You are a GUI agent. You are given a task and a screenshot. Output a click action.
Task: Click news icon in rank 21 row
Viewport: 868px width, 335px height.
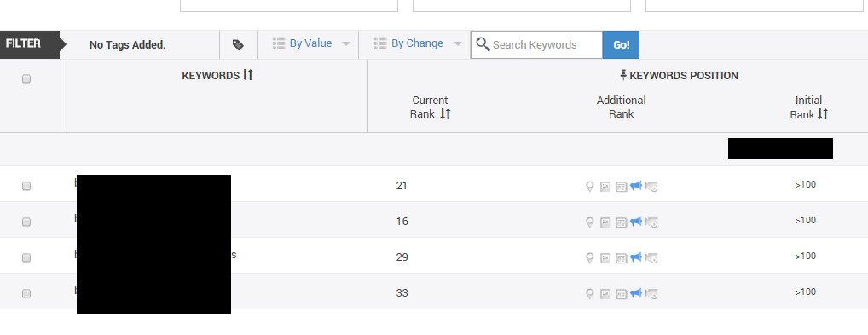[621, 188]
